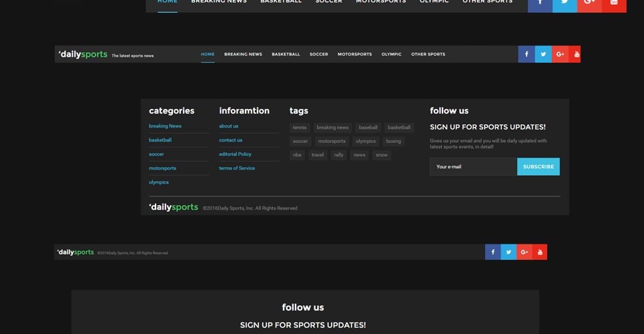Image resolution: width=644 pixels, height=334 pixels.
Task: Follow 'breaking News' link under categories
Action: [x=165, y=126]
